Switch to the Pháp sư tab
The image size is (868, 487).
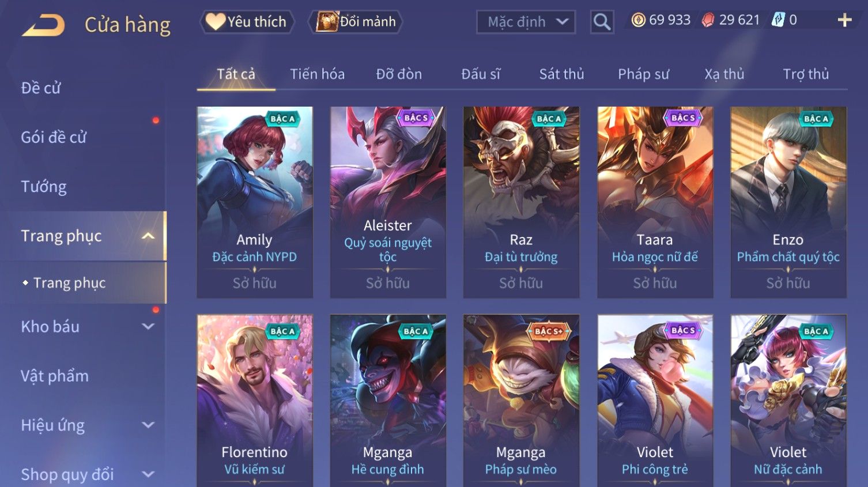(x=643, y=74)
